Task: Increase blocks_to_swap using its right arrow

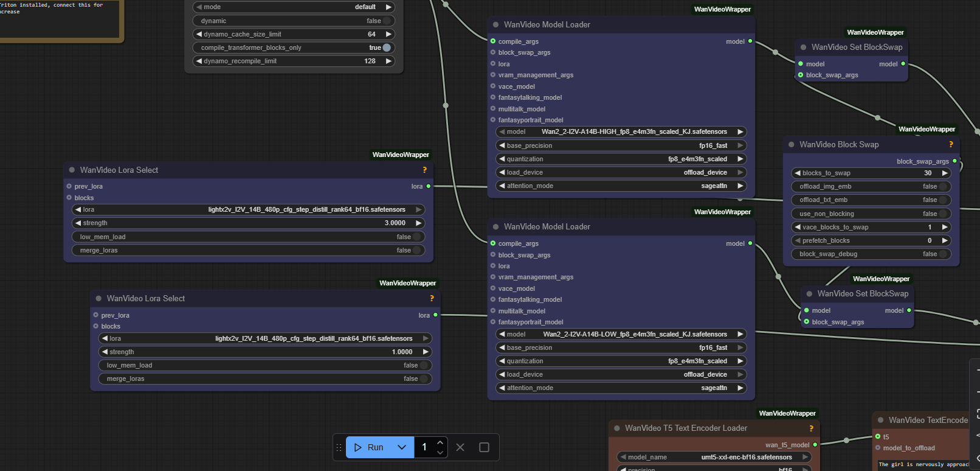Action: 945,173
